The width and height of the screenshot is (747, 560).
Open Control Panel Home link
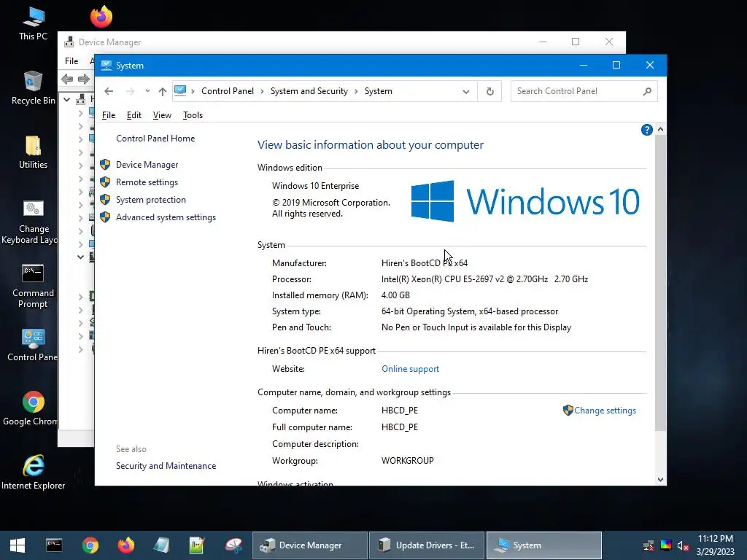tap(155, 139)
